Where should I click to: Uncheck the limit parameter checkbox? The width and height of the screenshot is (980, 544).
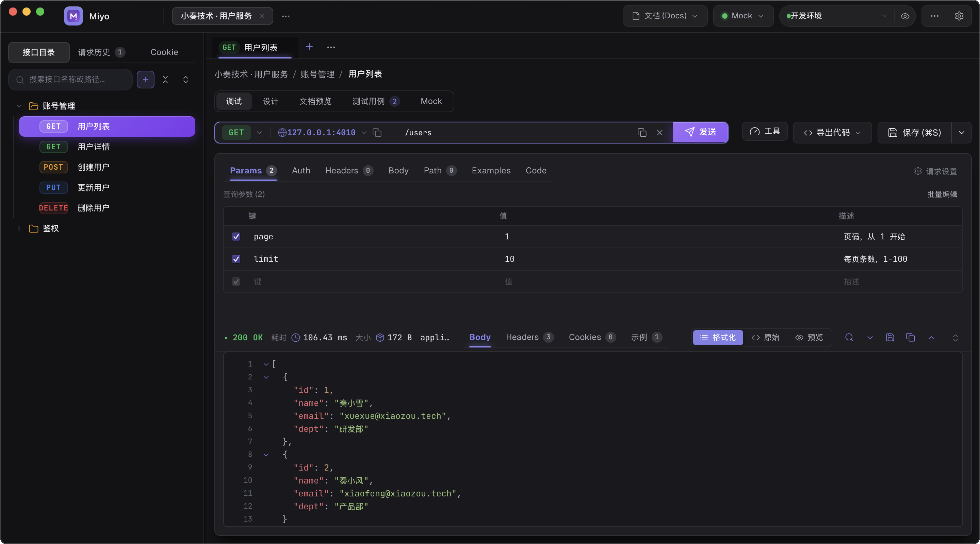[236, 259]
